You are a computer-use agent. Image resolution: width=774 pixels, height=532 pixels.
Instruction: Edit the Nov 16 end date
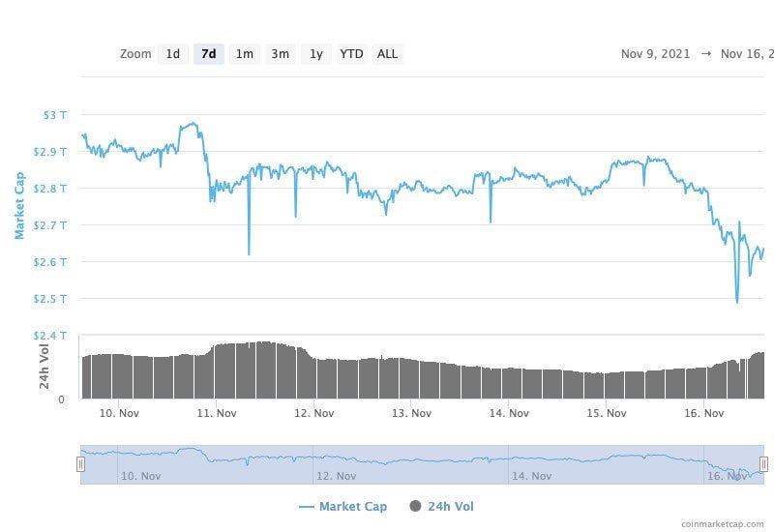746,54
